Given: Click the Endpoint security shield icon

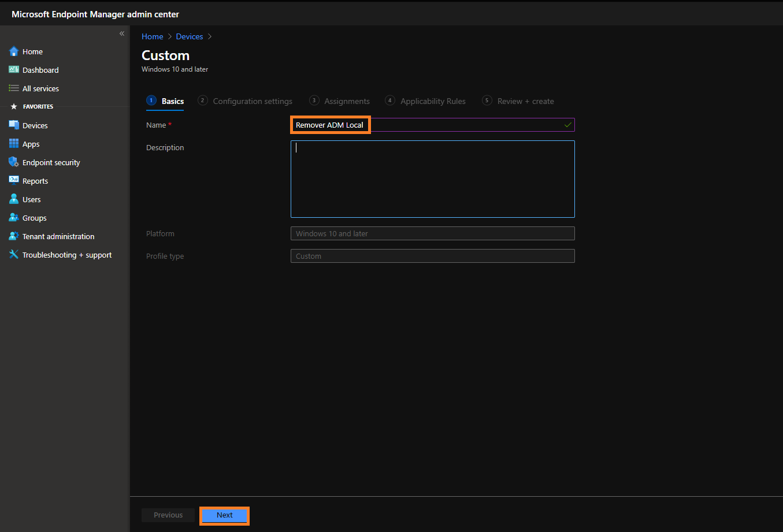Looking at the screenshot, I should click(14, 162).
